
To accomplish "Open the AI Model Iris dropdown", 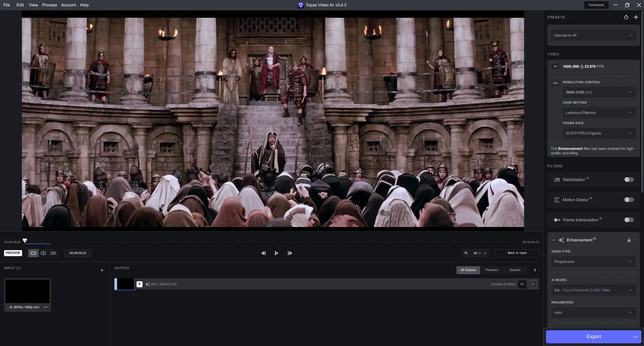I will [x=593, y=290].
